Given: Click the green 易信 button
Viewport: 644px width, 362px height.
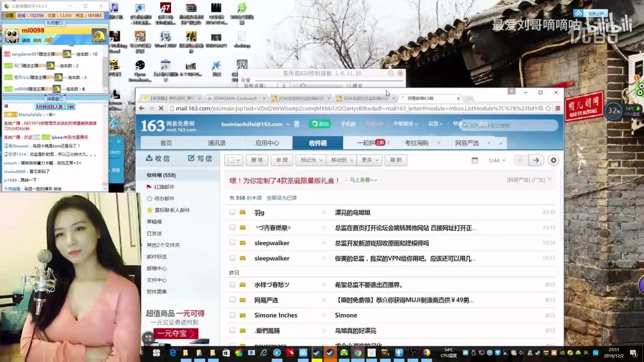Looking at the screenshot, I should (x=320, y=124).
